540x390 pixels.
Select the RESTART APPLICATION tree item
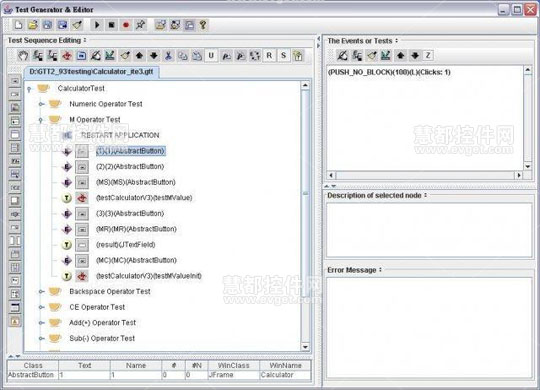pyautogui.click(x=120, y=135)
